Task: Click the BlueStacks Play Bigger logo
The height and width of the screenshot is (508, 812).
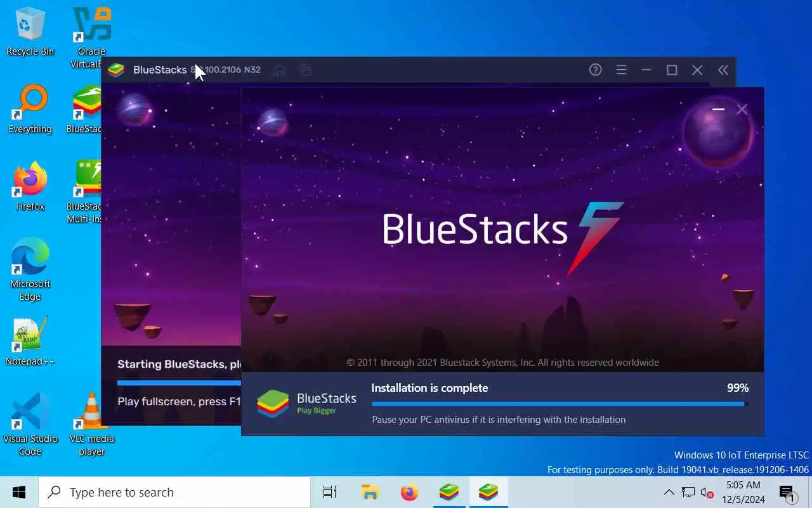Action: pyautogui.click(x=306, y=403)
